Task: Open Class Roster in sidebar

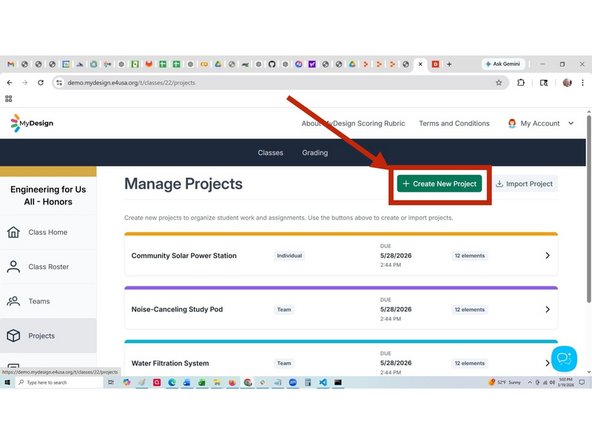Action: click(48, 267)
